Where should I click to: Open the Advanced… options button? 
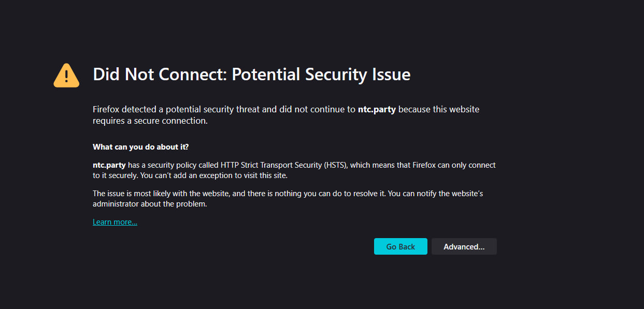[x=464, y=246]
